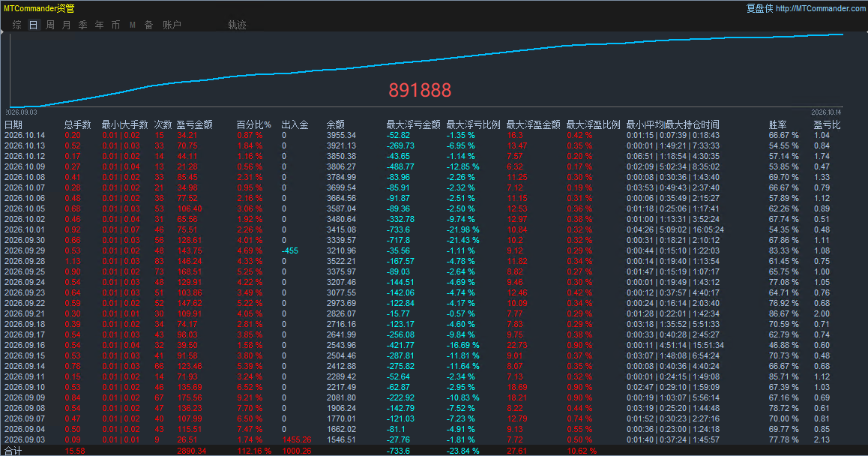Switch to the 月 monthly tab

(x=67, y=25)
